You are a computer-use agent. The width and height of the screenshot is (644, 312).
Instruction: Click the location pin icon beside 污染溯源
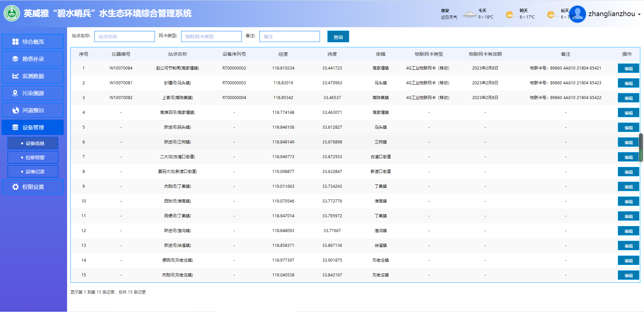pos(15,93)
